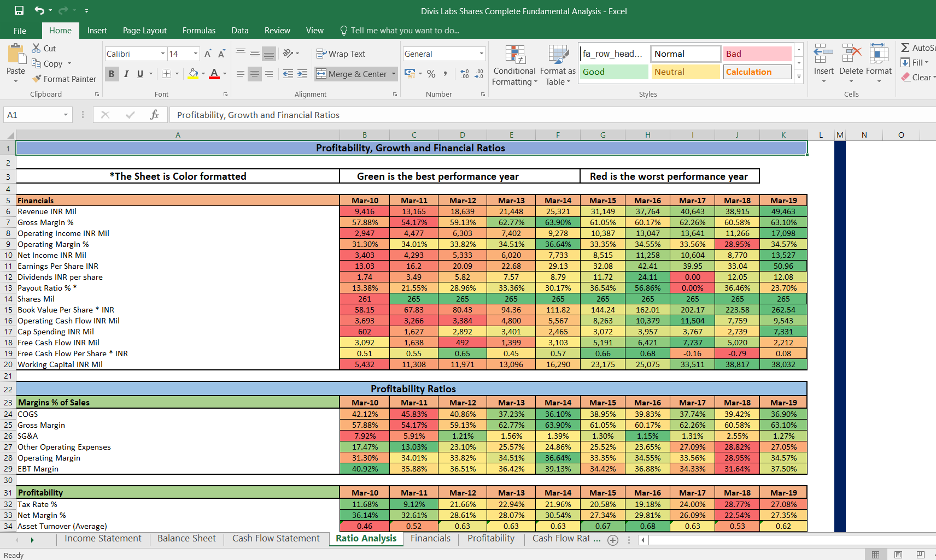Screen dimensions: 936x560
Task: Switch to Page Layout view in status bar
Action: point(898,555)
